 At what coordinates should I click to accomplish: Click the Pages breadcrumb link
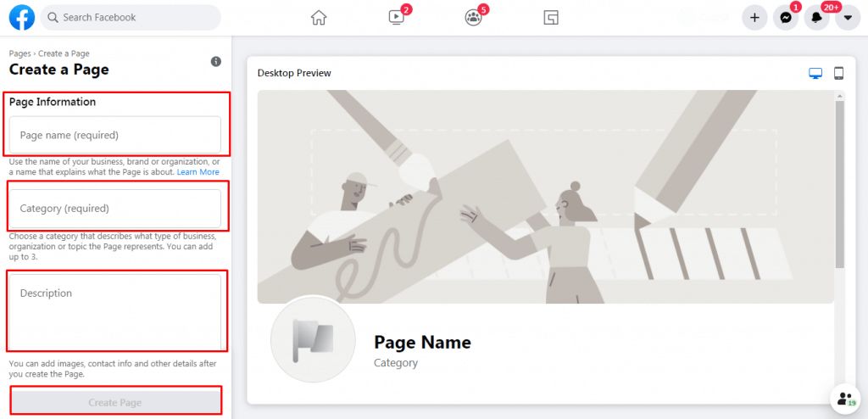tap(20, 53)
